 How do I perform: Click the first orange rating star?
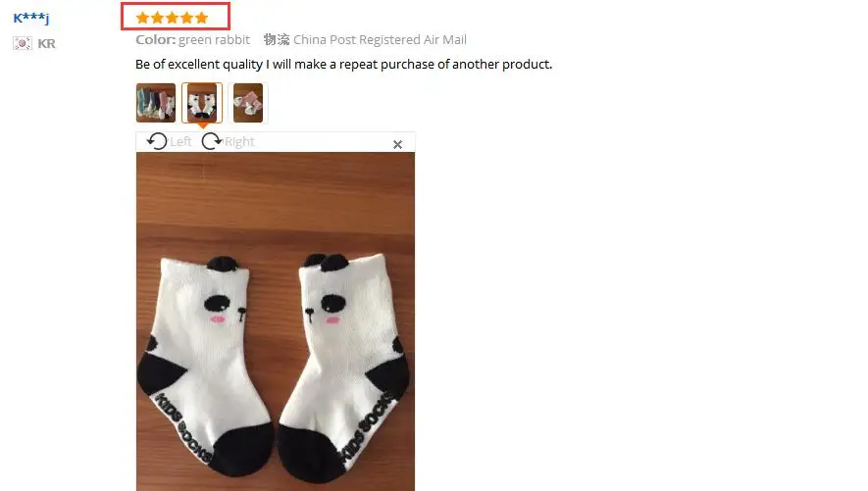pyautogui.click(x=143, y=18)
